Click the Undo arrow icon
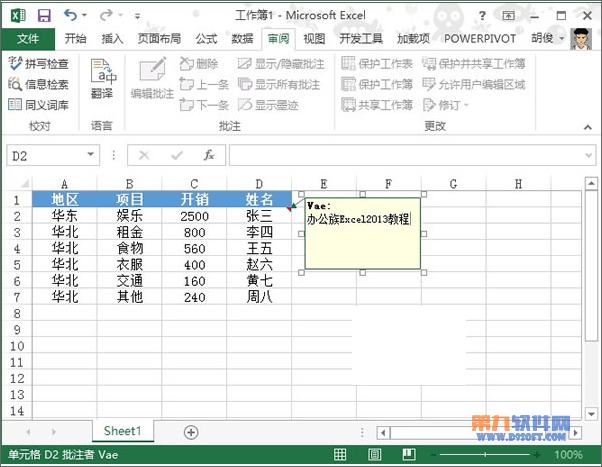Image resolution: width=602 pixels, height=467 pixels. point(70,15)
